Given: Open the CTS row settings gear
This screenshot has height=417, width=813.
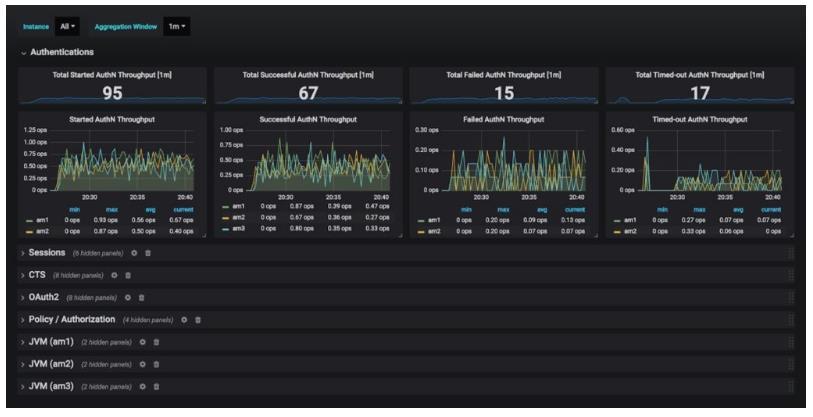Looking at the screenshot, I should pyautogui.click(x=114, y=275).
